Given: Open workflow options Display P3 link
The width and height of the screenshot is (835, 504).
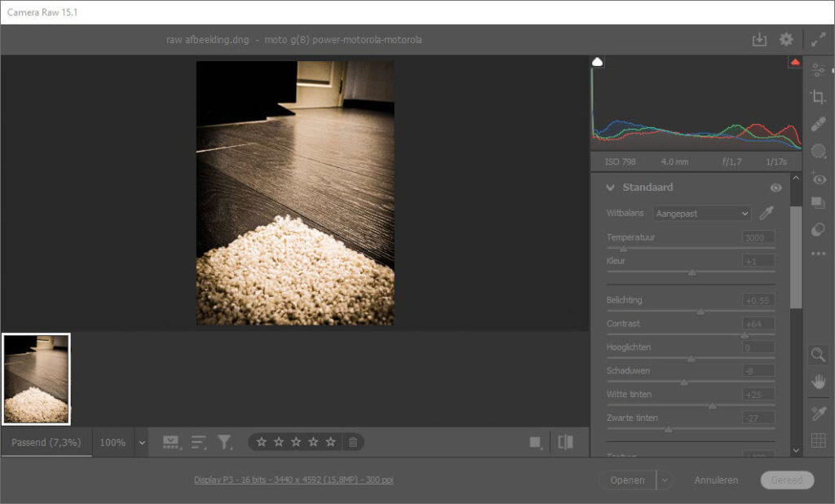Looking at the screenshot, I should 294,480.
